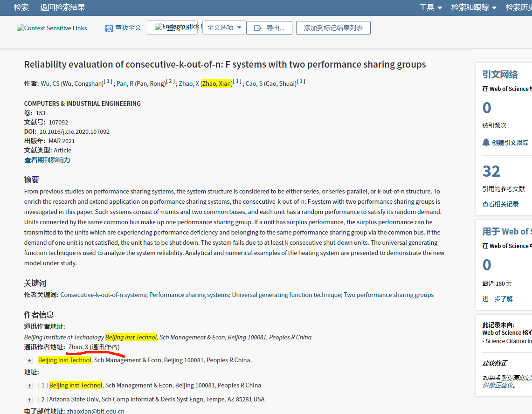Click the Find Full Text icon
The width and height of the screenshot is (532, 414).
(x=109, y=28)
